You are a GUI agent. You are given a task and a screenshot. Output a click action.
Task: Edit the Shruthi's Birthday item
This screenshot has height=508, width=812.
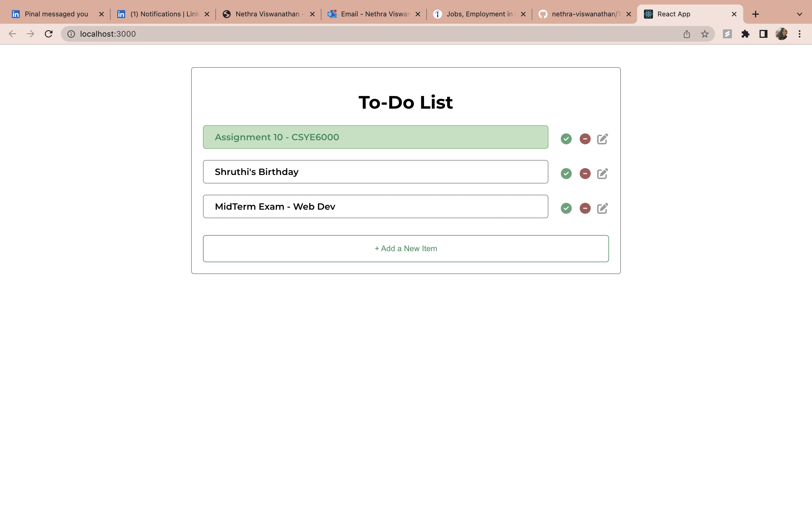pos(602,173)
